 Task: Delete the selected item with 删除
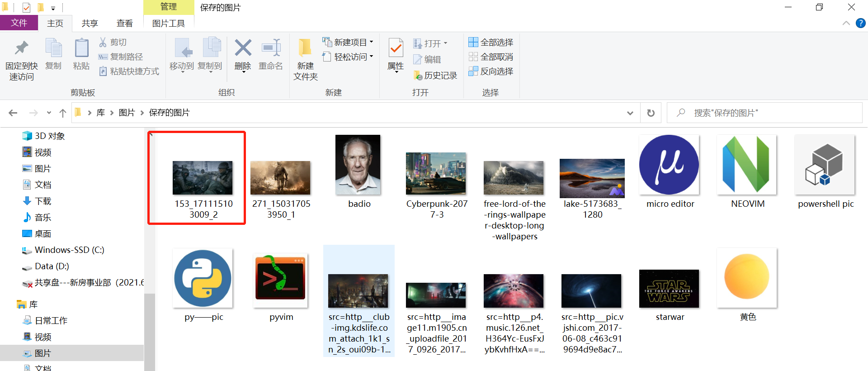[243, 55]
